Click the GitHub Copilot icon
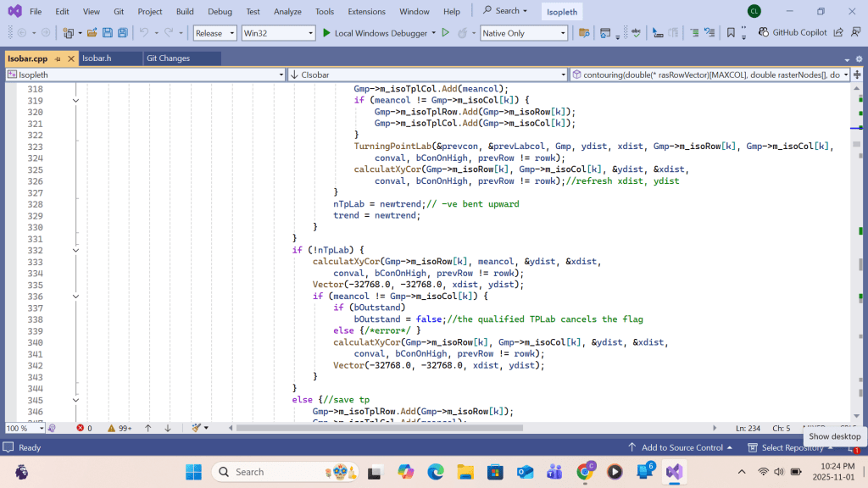868x488 pixels. click(x=763, y=33)
